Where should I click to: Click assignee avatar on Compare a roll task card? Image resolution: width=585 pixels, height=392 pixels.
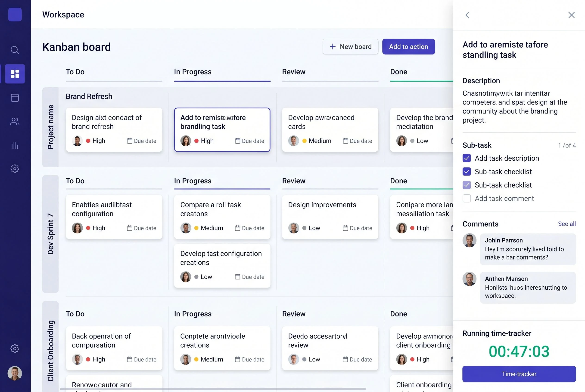point(186,228)
